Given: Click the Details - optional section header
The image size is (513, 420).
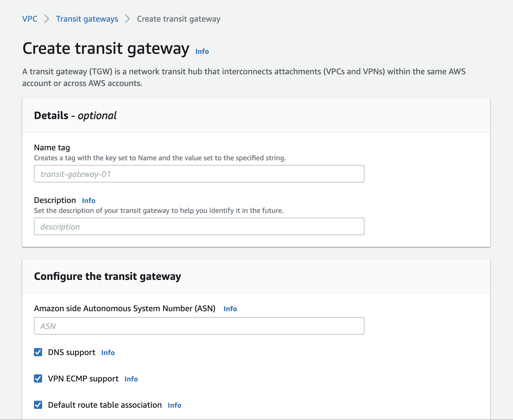Looking at the screenshot, I should tap(75, 116).
